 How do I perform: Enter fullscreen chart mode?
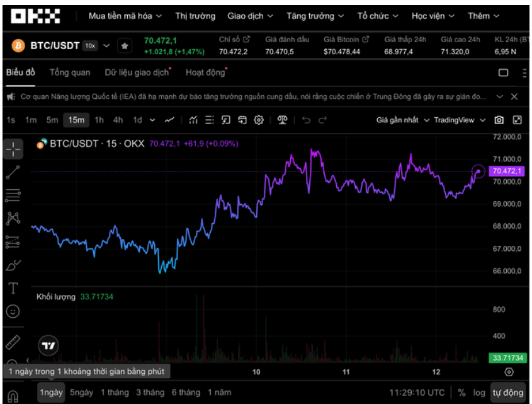517,120
